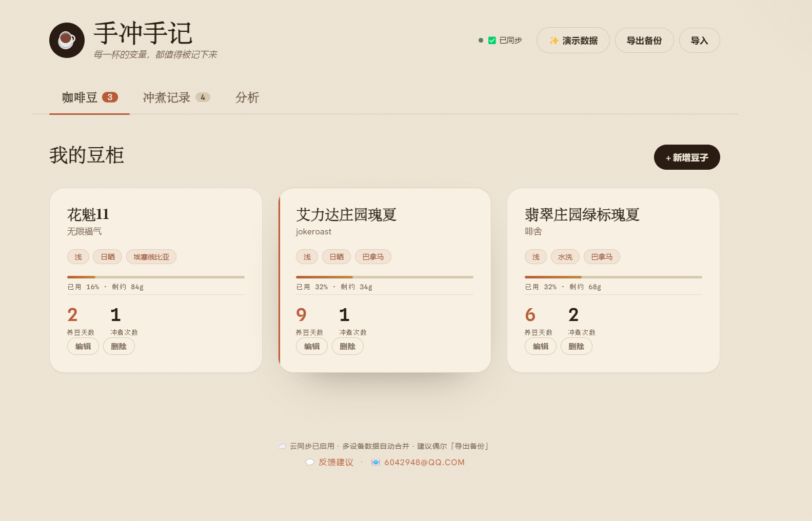
Task: Click the jokeroast roaster name
Action: 313,231
